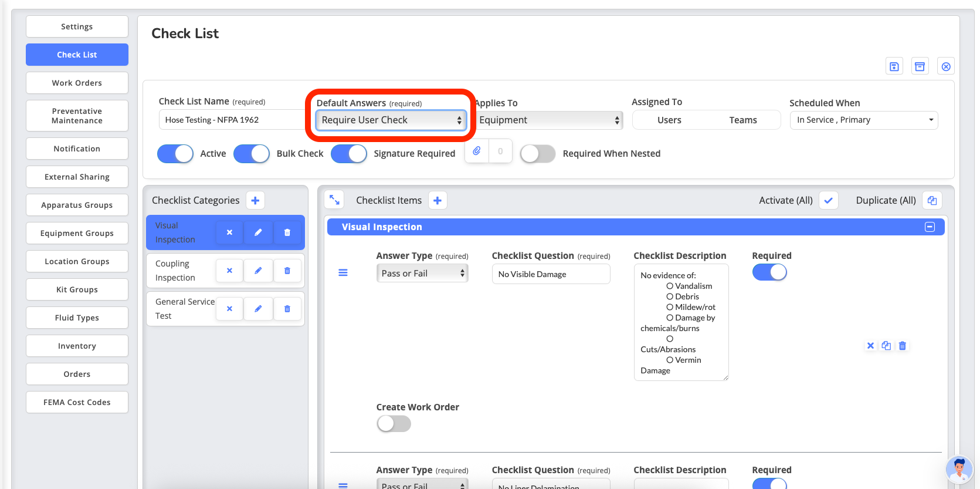Add a new checklist category

[x=255, y=200]
